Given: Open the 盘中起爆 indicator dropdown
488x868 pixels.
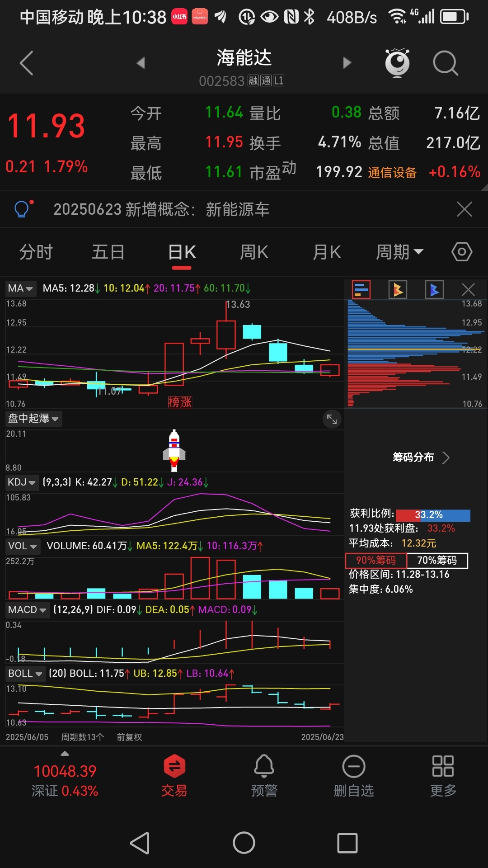Looking at the screenshot, I should pos(33,419).
